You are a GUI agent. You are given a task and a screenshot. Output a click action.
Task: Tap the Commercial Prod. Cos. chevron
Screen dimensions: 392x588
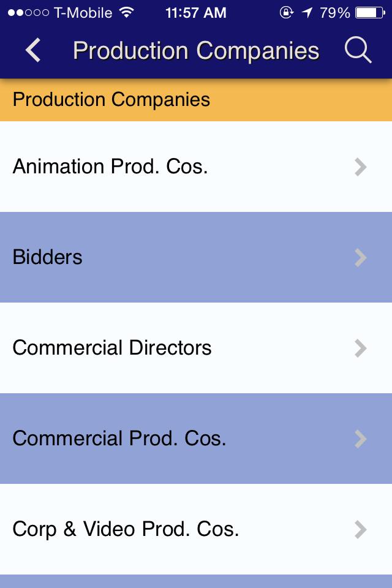click(x=360, y=439)
